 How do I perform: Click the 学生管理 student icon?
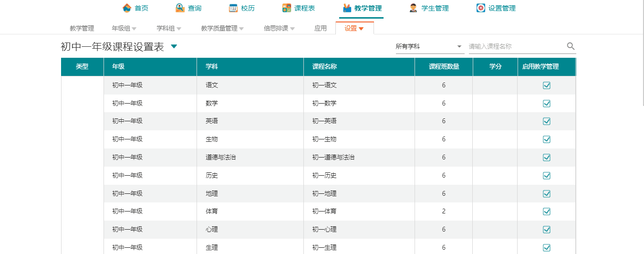tap(414, 8)
